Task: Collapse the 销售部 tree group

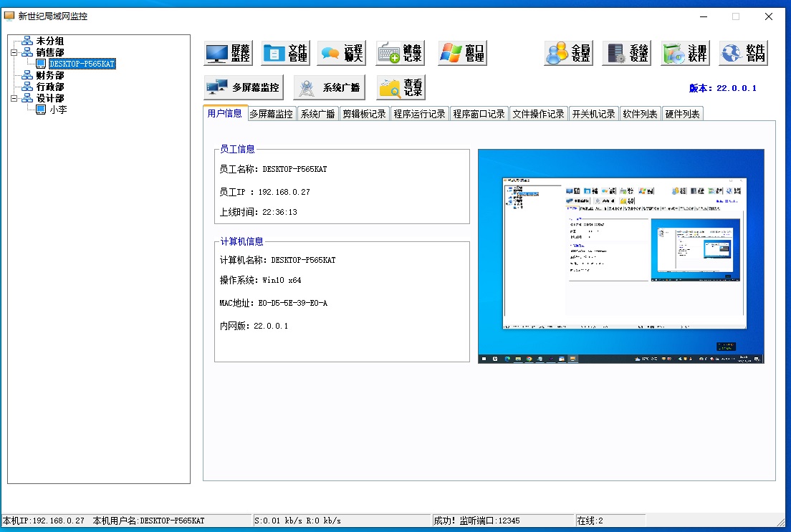Action: click(x=14, y=52)
